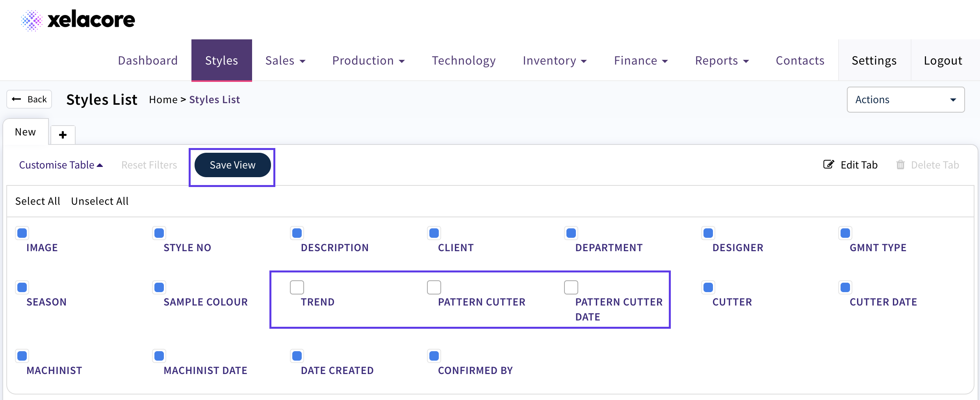Click the xelacore logo icon
The image size is (980, 400).
(x=32, y=20)
